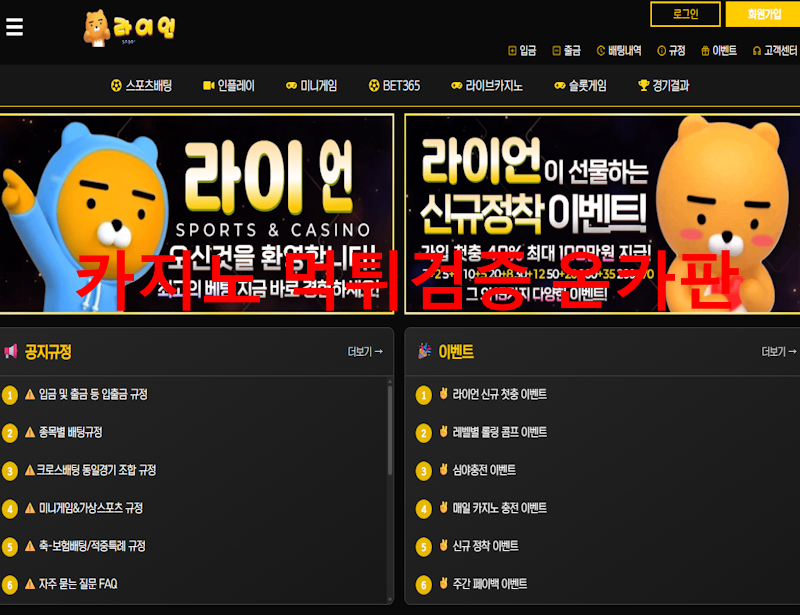
Task: Open notice 미니게임&가상스포츠 규정
Action: (x=91, y=508)
